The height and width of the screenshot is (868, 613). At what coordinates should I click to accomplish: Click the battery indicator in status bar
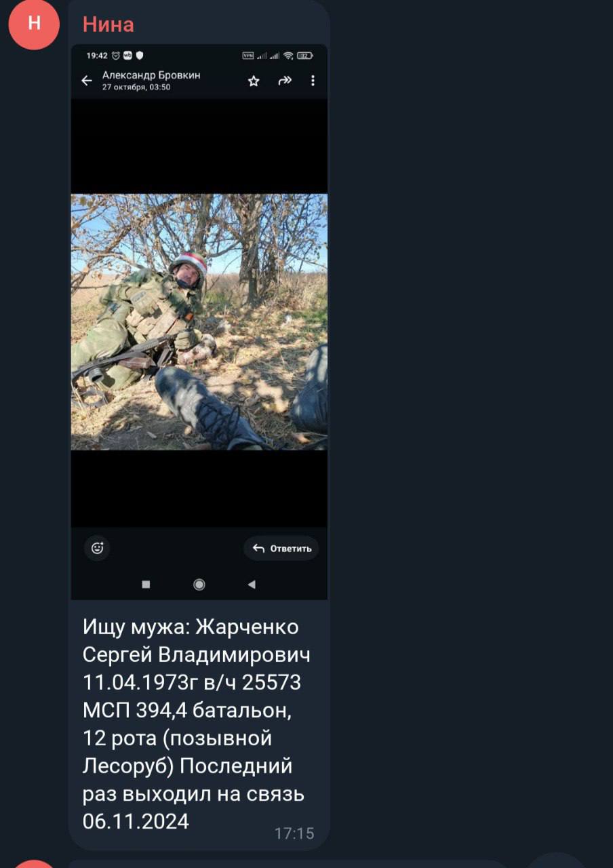305,56
